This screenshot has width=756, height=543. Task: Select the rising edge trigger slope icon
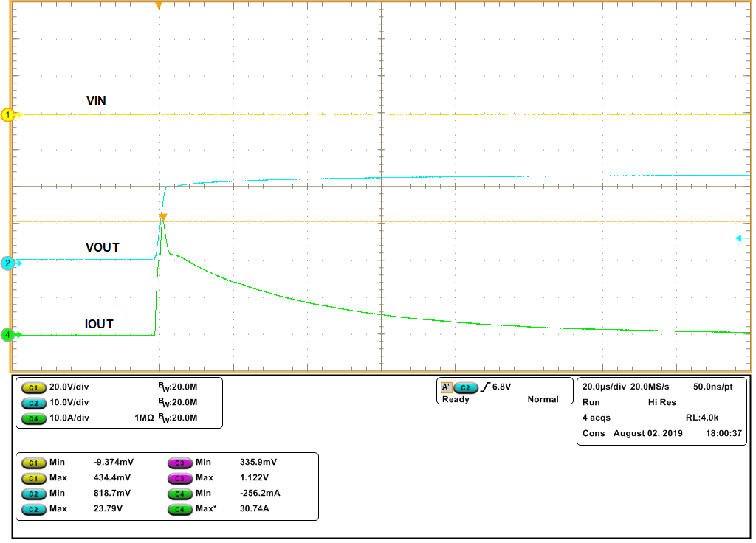[485, 387]
